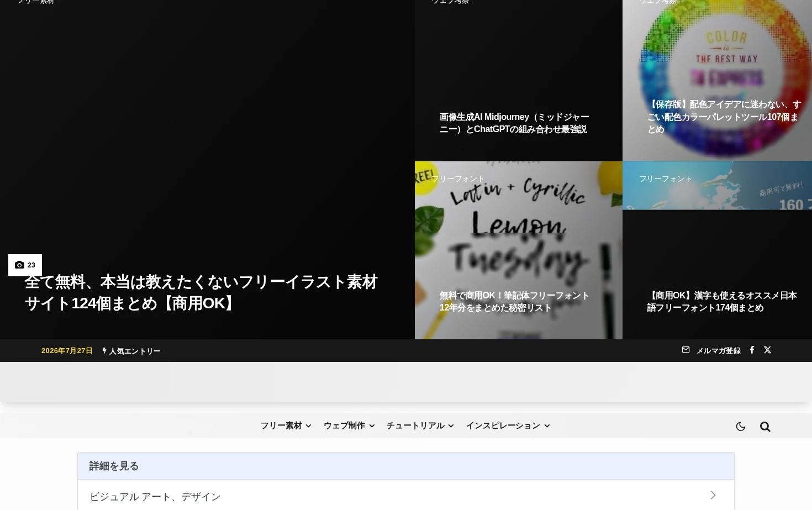Expand the フリー素材 dropdown menu
This screenshot has height=510, width=812.
[x=286, y=425]
